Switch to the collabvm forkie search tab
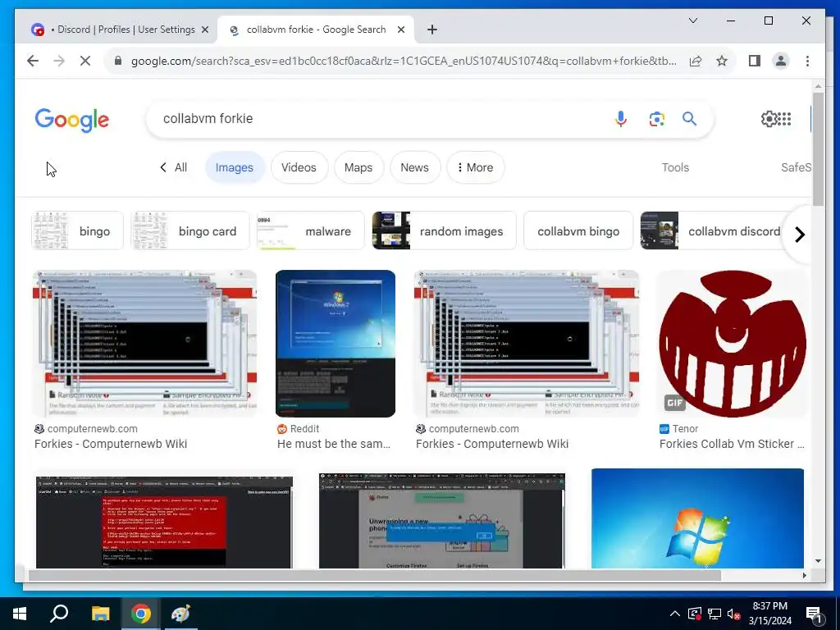 point(316,30)
